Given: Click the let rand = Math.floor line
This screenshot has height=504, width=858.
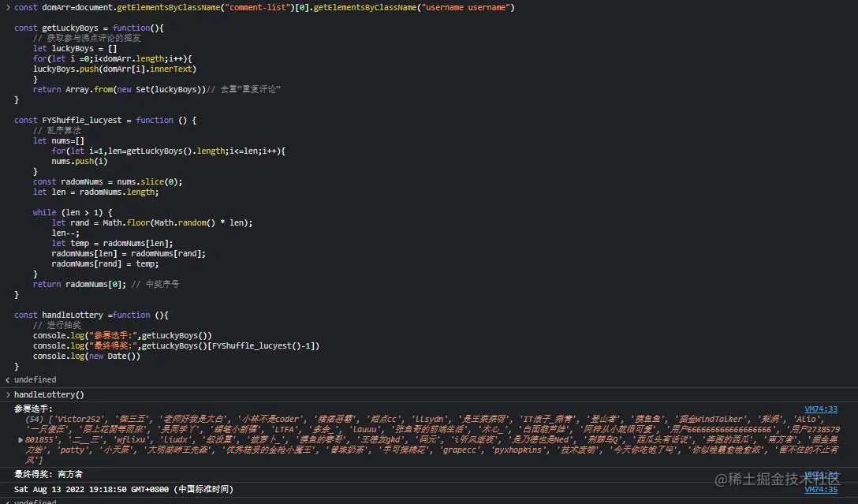Looking at the screenshot, I should coord(152,222).
